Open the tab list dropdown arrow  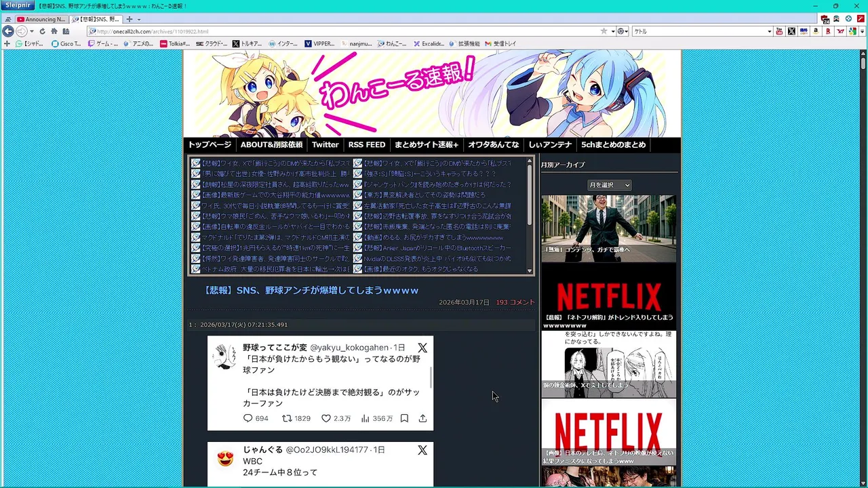pyautogui.click(x=139, y=20)
